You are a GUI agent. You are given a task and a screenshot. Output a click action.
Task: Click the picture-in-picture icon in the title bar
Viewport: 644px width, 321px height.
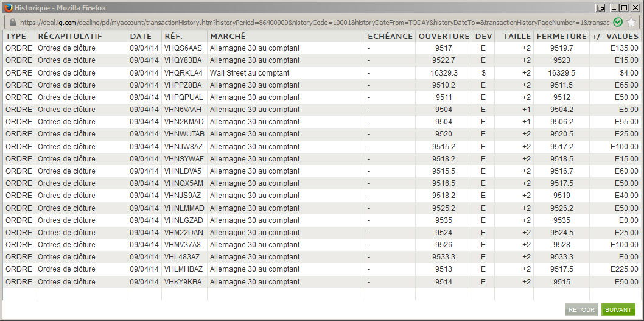tap(600, 8)
